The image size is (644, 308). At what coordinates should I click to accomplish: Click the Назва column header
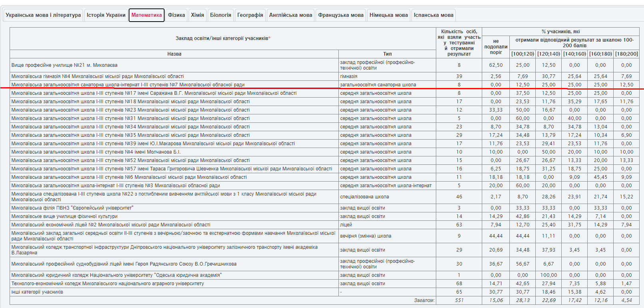(174, 54)
